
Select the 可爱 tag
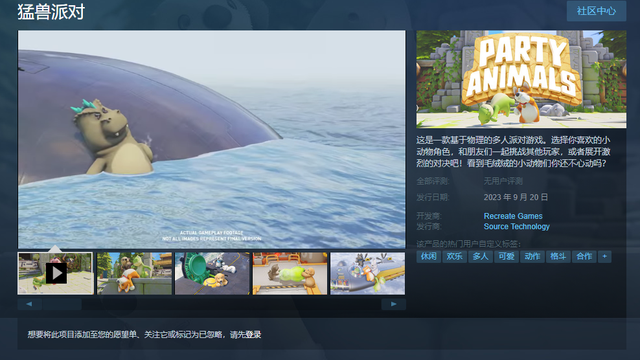(506, 256)
